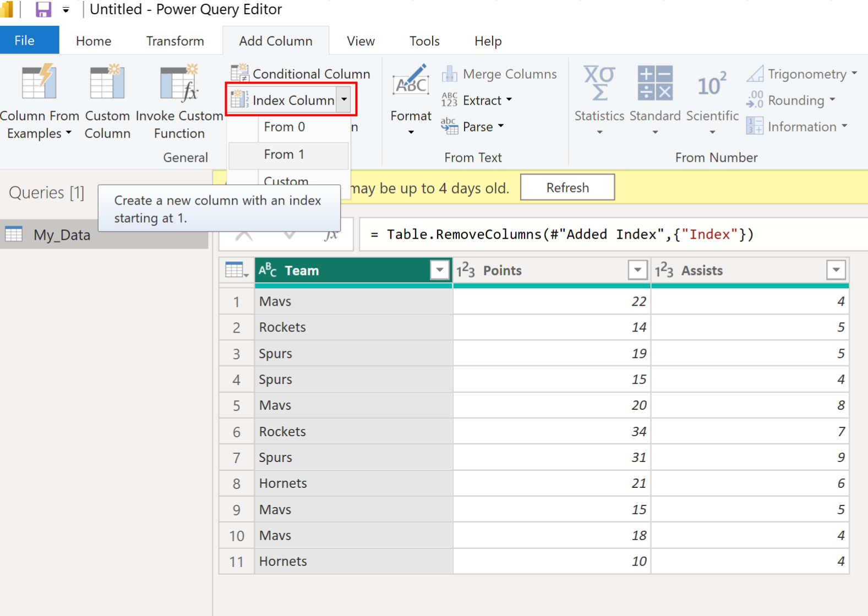This screenshot has width=868, height=616.
Task: Click the Assists value 8
Action: coord(750,405)
